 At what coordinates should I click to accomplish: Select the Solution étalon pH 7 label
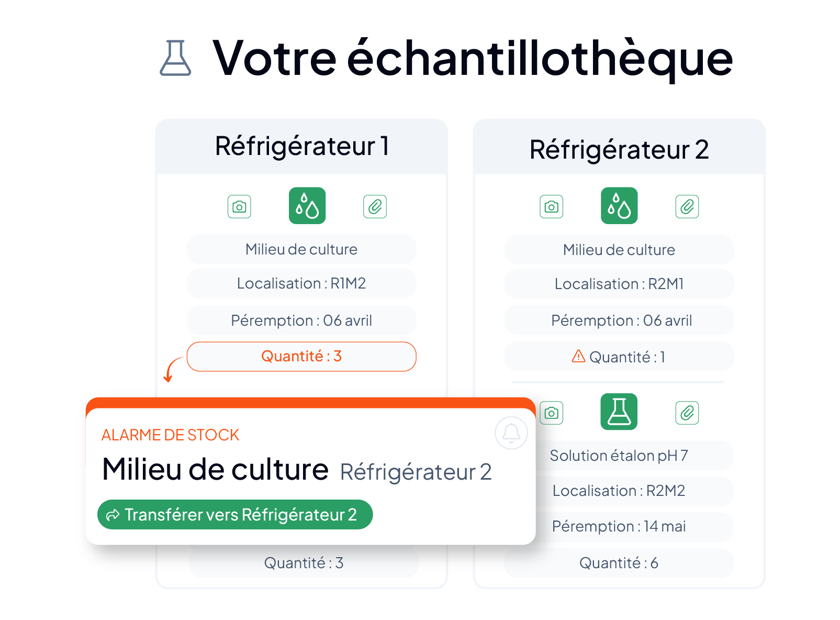click(x=619, y=456)
